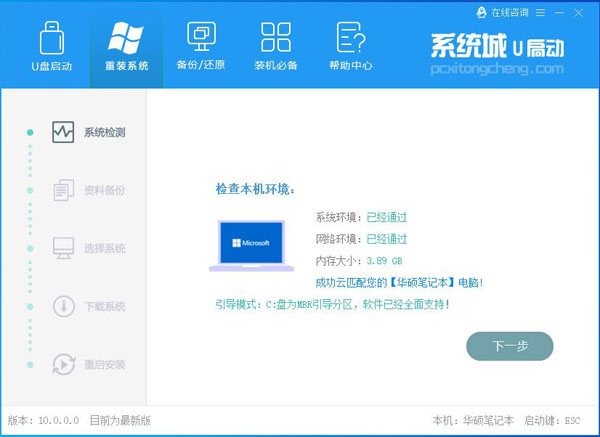
Task: Select the 选择系统 step label
Action: [x=104, y=248]
